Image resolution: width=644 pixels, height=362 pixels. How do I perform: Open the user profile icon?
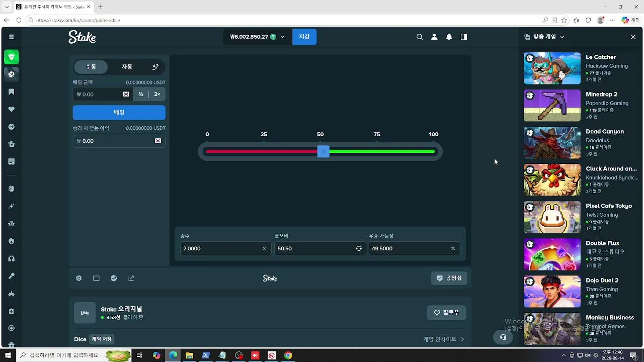434,37
